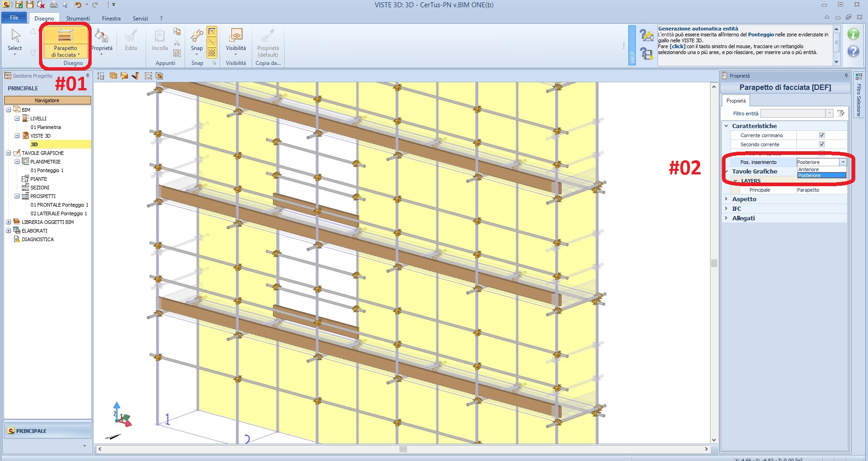Click the Edita tool

tap(131, 40)
